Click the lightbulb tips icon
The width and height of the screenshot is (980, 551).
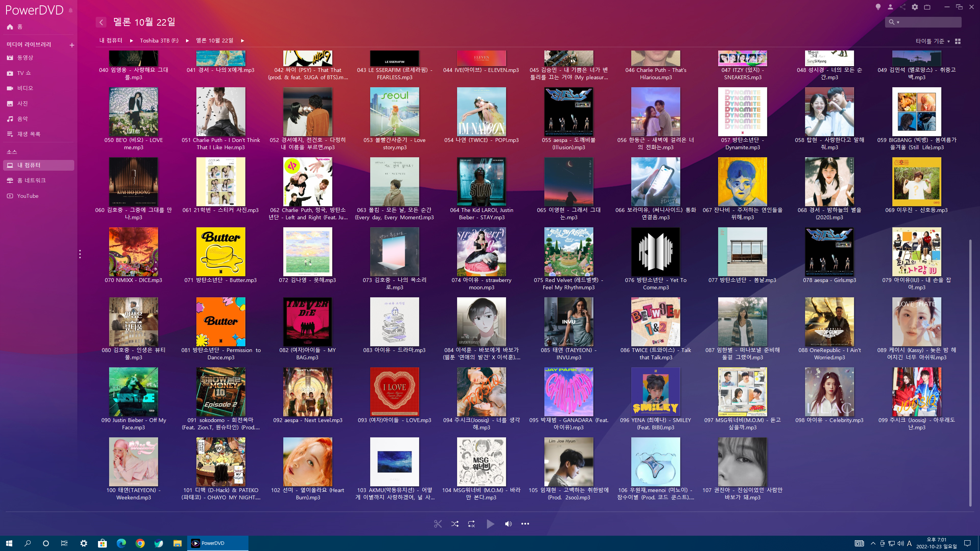878,7
